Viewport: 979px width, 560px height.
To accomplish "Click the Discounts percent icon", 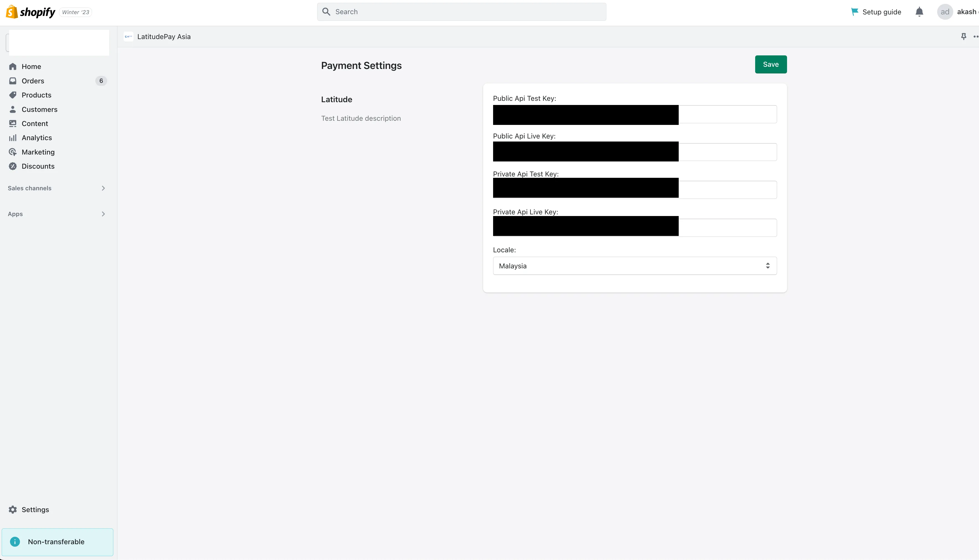I will coord(13,166).
